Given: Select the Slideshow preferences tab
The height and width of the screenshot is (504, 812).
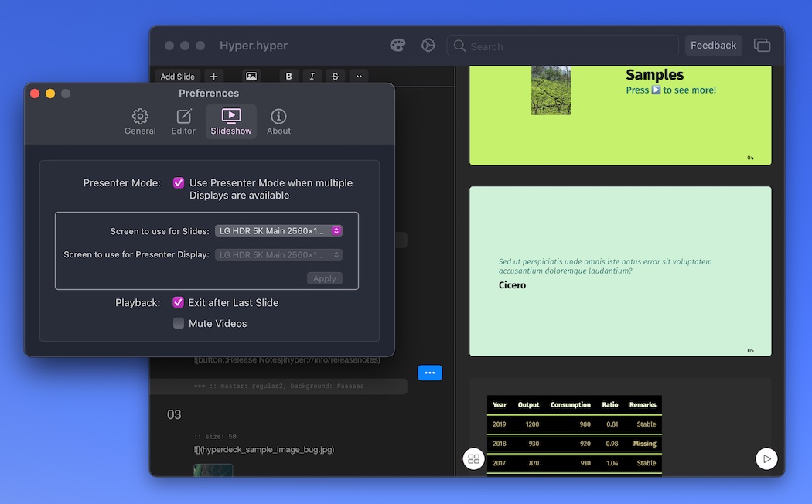Looking at the screenshot, I should click(x=231, y=122).
